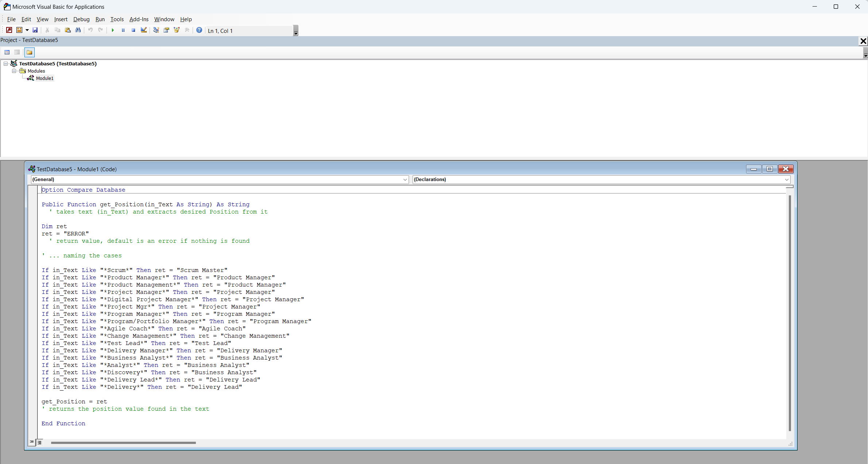Minimize the Module1 code window
Image resolution: width=868 pixels, height=464 pixels.
tap(753, 169)
